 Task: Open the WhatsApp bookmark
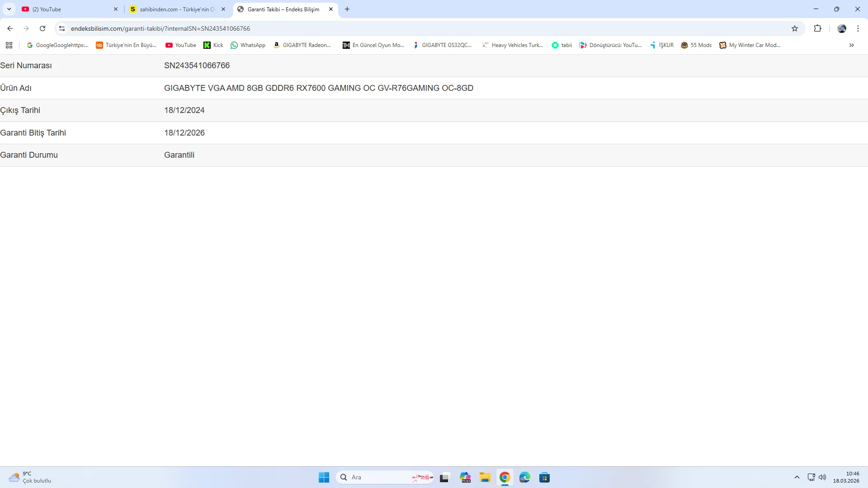(x=248, y=45)
